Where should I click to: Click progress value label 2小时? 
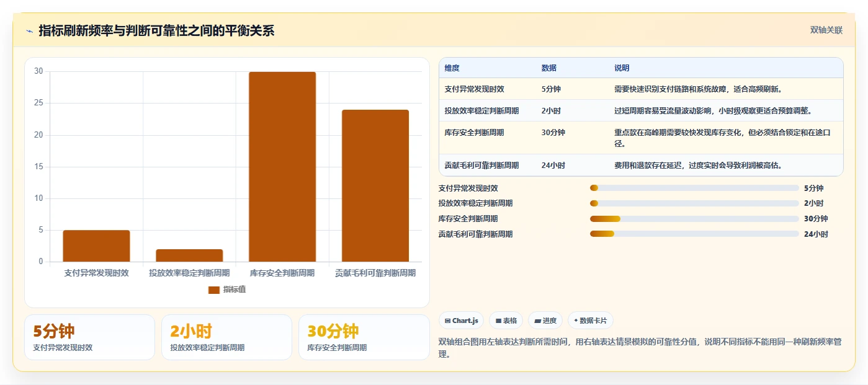pos(813,203)
